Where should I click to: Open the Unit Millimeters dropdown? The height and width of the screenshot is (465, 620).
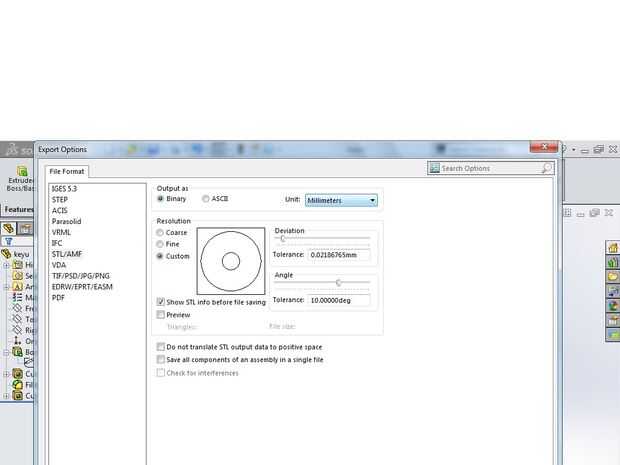point(341,200)
